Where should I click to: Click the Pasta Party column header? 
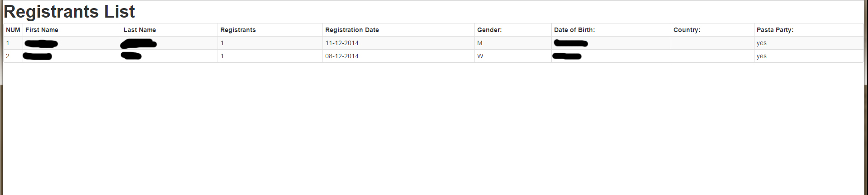[775, 30]
